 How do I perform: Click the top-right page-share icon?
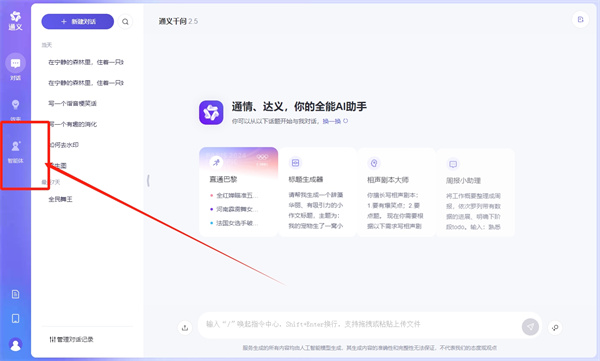coord(580,20)
